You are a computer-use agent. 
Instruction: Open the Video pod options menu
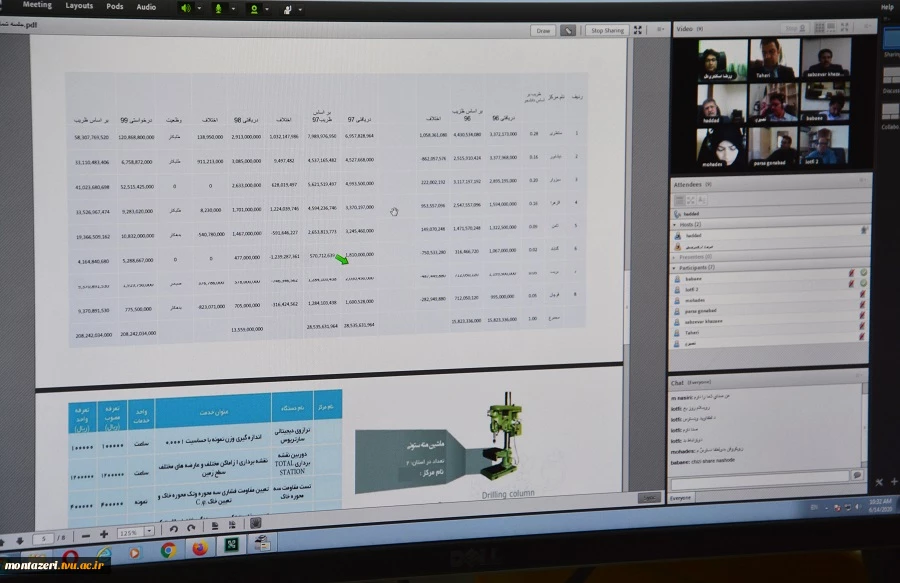(x=866, y=26)
